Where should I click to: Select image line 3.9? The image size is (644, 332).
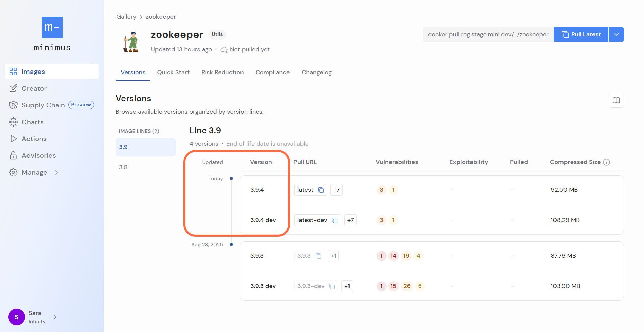tap(146, 147)
